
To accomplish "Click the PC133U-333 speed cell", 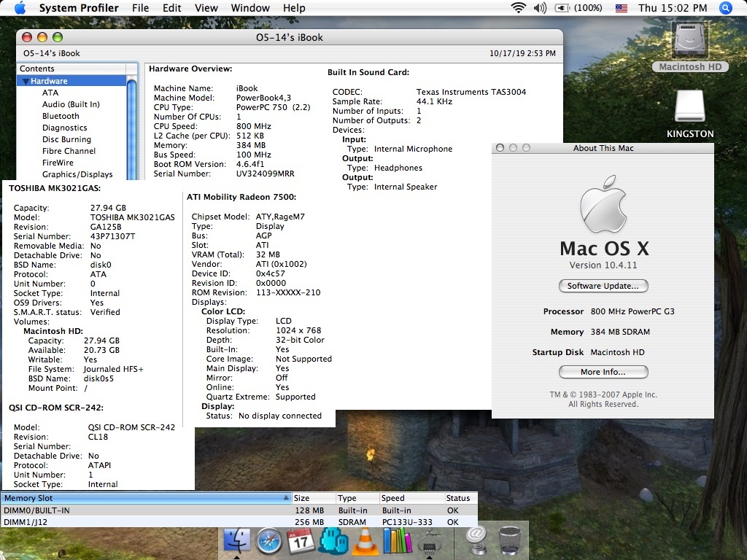I will [407, 522].
